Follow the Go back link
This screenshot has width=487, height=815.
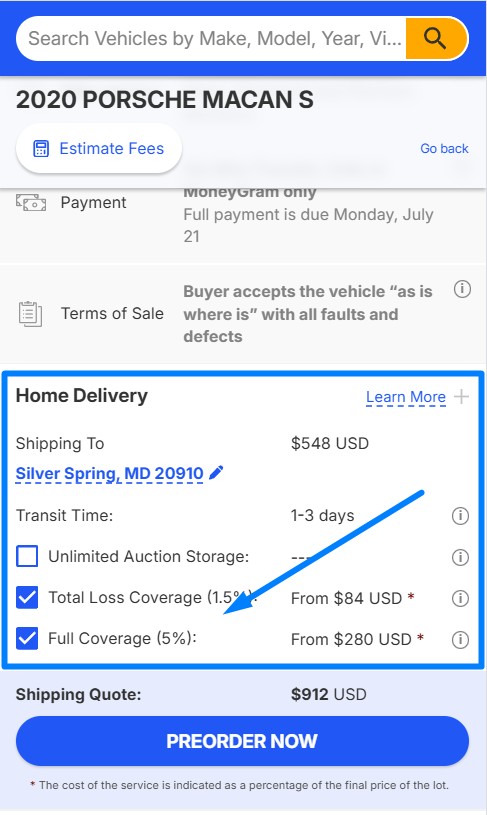click(x=444, y=149)
